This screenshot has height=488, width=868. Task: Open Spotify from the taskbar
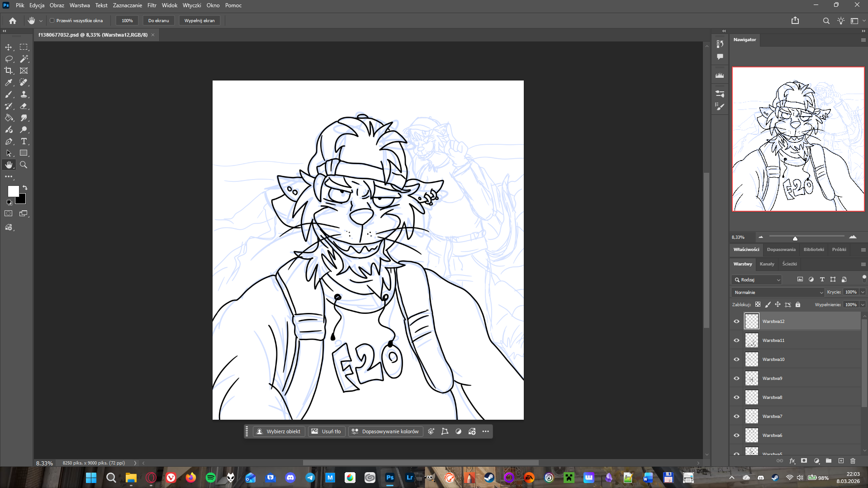[x=210, y=478]
